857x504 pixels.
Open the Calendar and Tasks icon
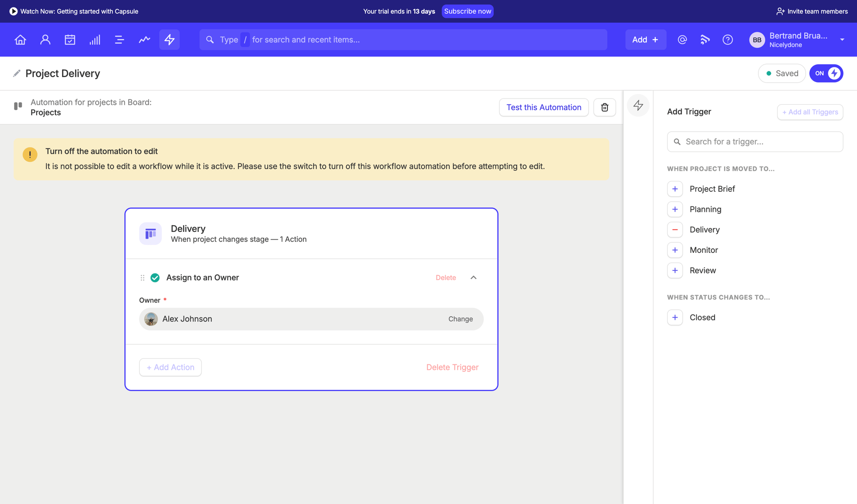point(70,39)
